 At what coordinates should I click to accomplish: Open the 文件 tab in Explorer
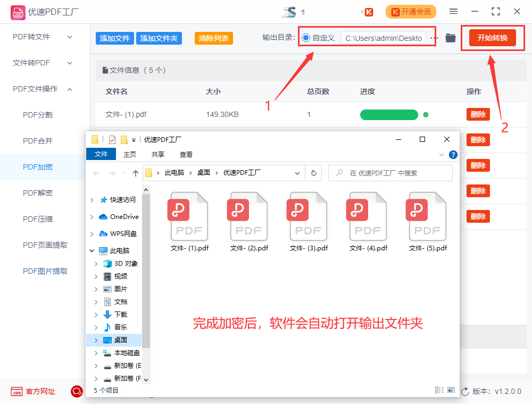(x=101, y=154)
